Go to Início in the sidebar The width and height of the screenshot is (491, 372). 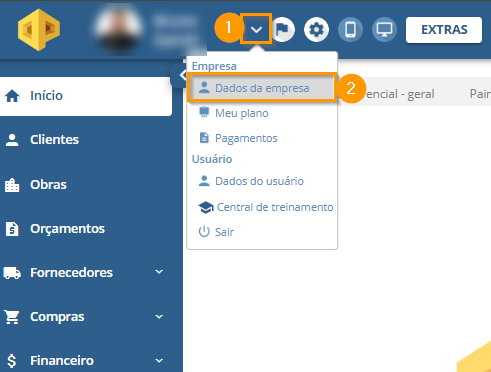pos(86,96)
